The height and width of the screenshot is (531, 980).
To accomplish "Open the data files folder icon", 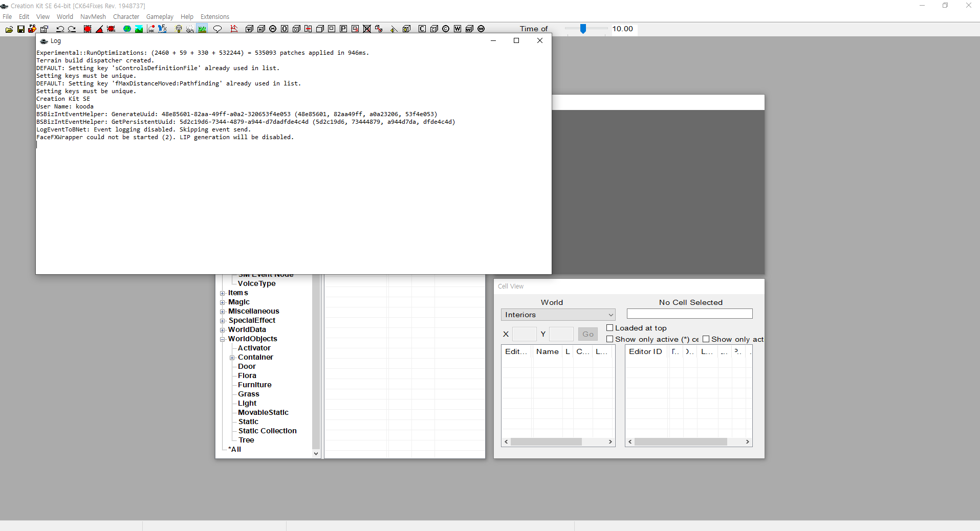I will click(x=9, y=29).
